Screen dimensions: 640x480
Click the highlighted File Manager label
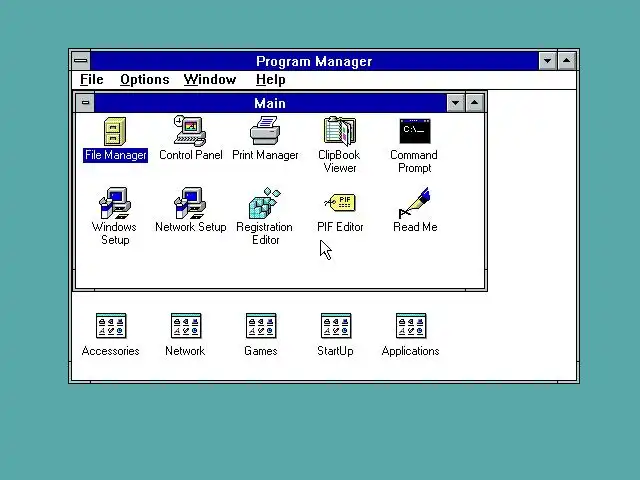116,155
